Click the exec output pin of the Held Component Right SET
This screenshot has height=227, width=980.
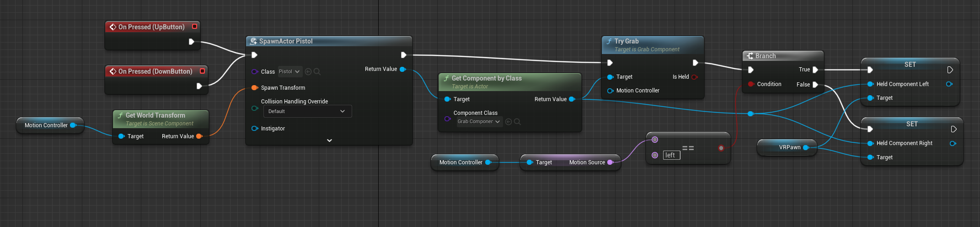point(953,129)
